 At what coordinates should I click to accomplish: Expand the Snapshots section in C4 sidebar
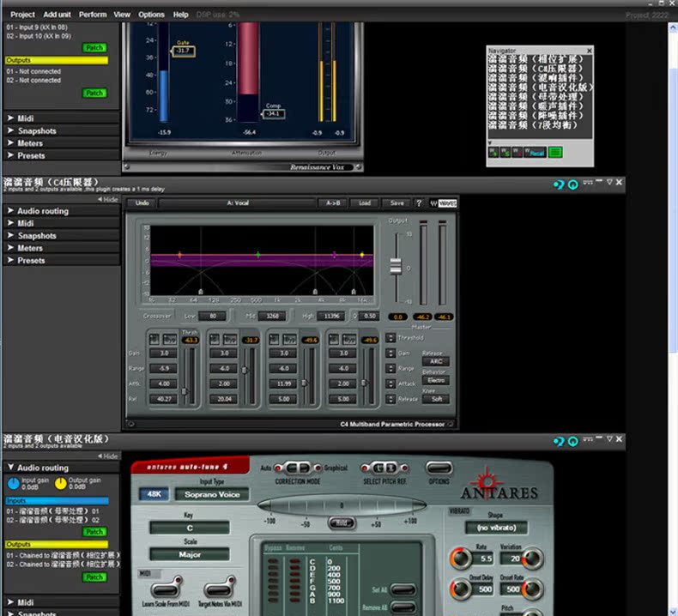[x=36, y=235]
